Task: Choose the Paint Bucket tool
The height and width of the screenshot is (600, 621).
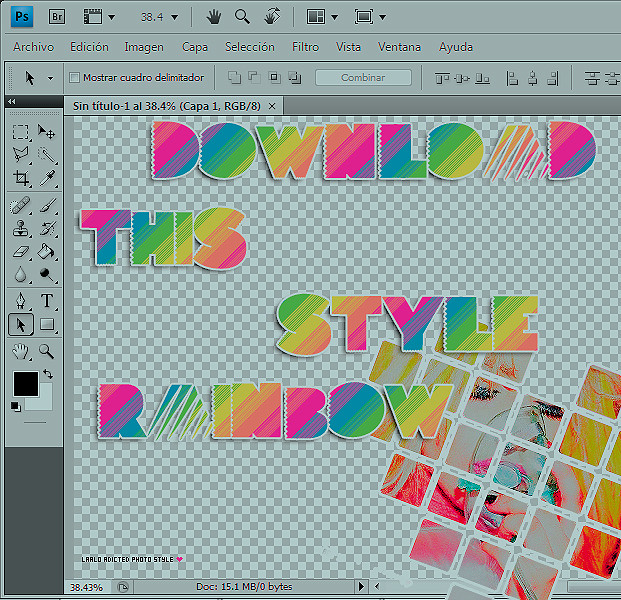Action: click(x=46, y=251)
